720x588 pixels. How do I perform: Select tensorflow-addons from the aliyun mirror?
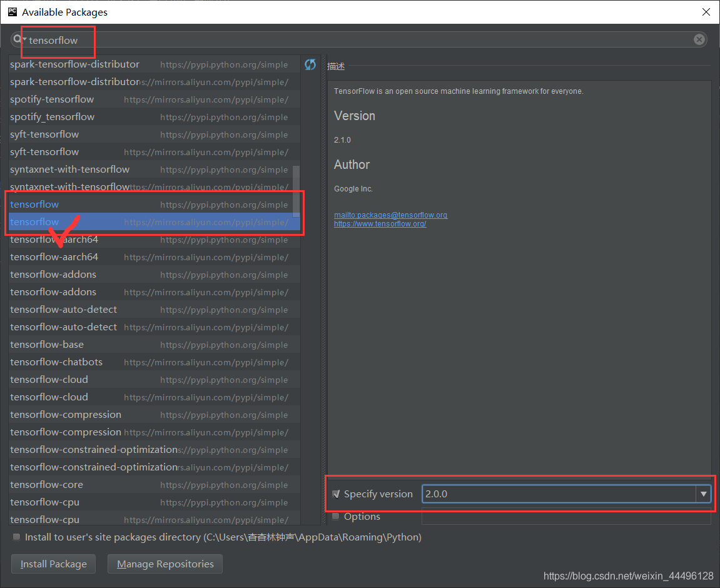tap(155, 292)
